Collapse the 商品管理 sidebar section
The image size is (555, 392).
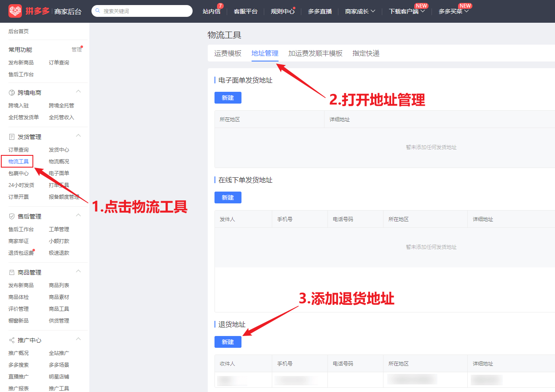[78, 272]
